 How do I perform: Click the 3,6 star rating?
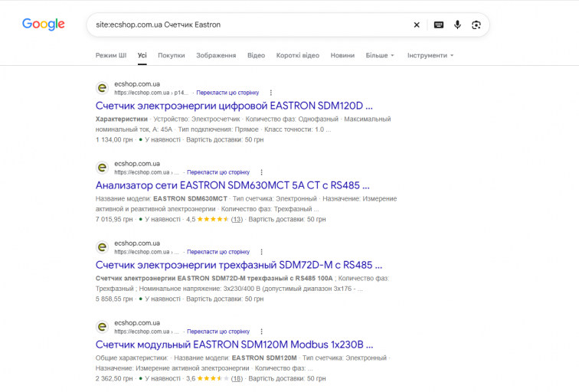(x=208, y=379)
